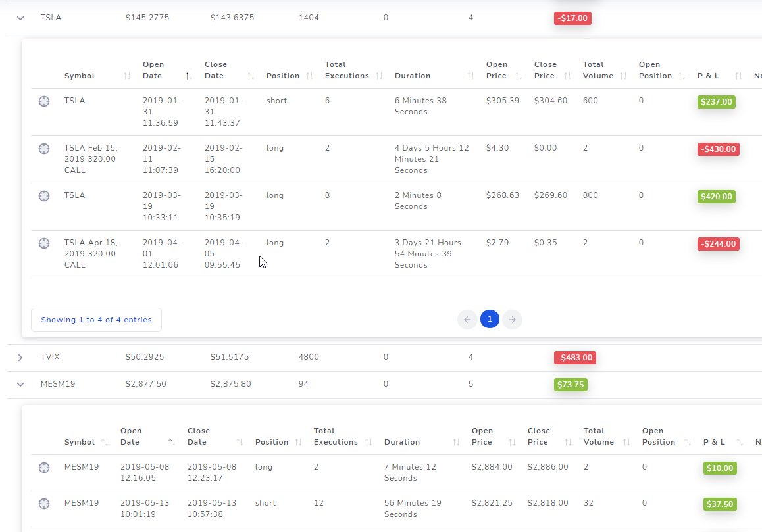Click the TSLA summary symbol text
This screenshot has height=532, width=762.
51,18
